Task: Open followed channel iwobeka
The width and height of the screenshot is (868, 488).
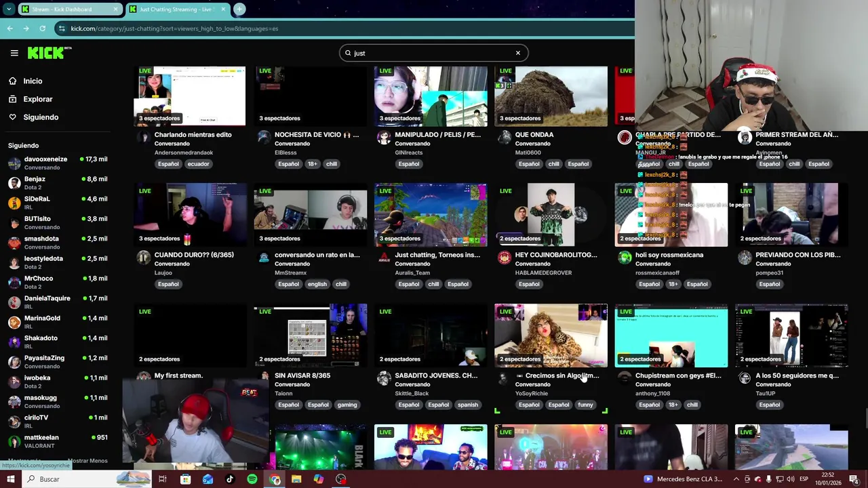Action: pyautogui.click(x=58, y=382)
